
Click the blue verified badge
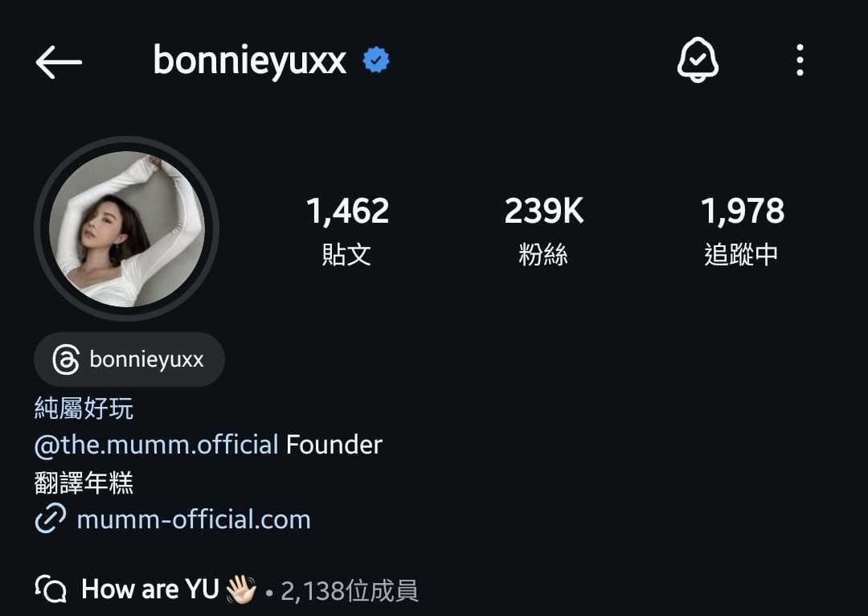coord(376,60)
